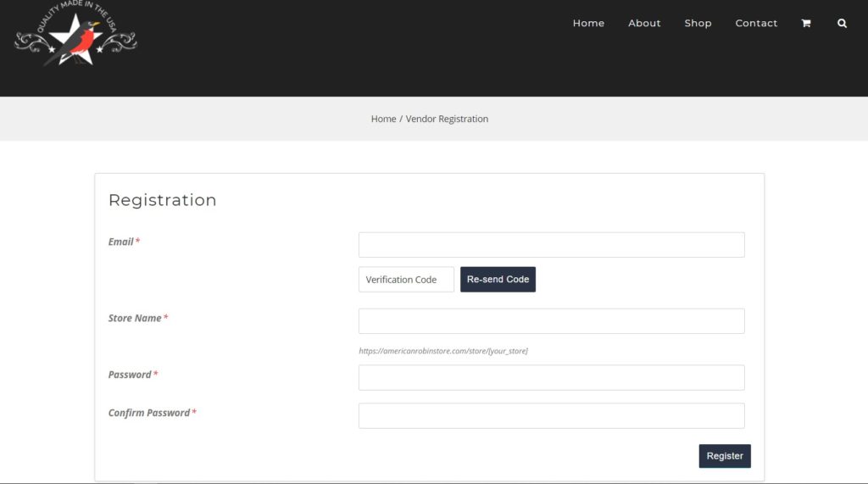This screenshot has height=484, width=868.
Task: Click the American Robin star logo
Action: pyautogui.click(x=75, y=36)
